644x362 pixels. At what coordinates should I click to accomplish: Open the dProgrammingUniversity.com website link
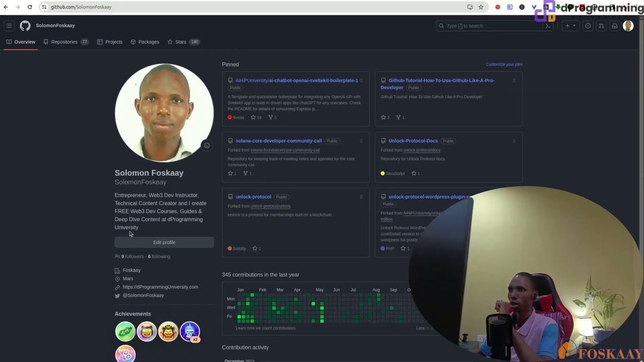[x=160, y=287]
